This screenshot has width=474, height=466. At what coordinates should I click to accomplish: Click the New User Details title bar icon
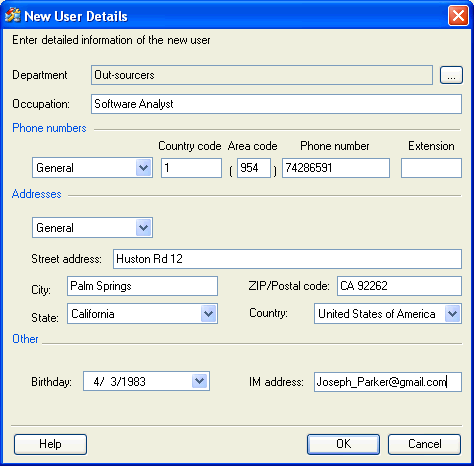tap(13, 15)
